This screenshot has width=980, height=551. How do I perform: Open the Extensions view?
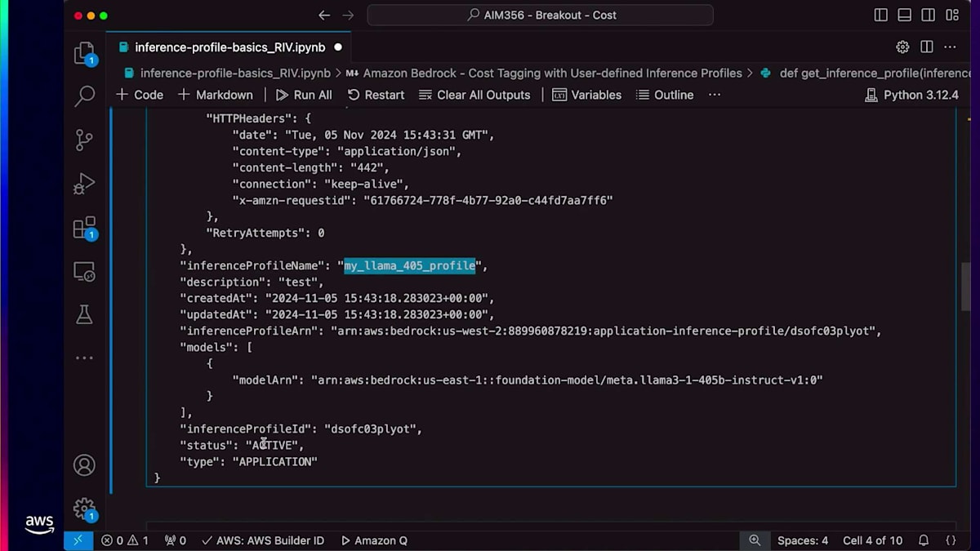point(84,228)
